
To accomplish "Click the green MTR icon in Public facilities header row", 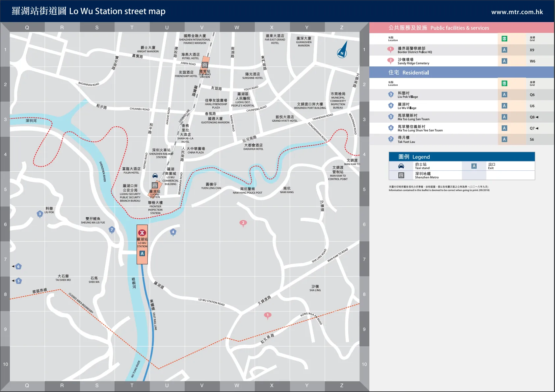I will [x=504, y=39].
